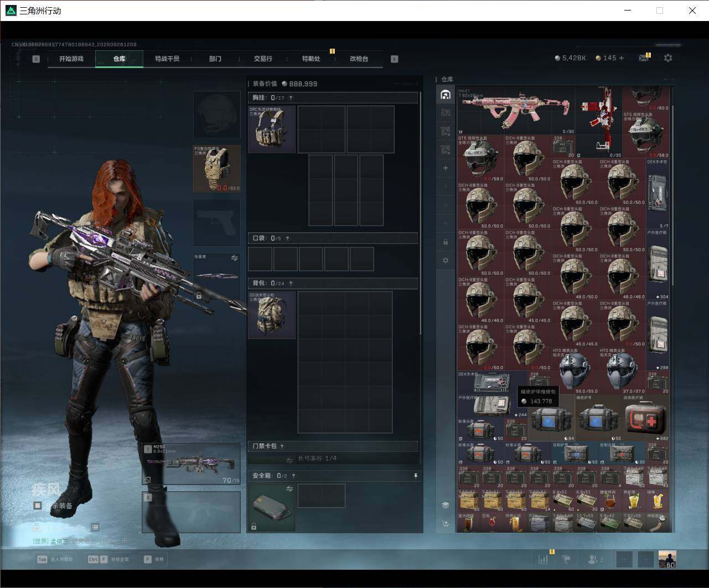
Task: Select the equipped FS armor vest slot
Action: [x=217, y=169]
